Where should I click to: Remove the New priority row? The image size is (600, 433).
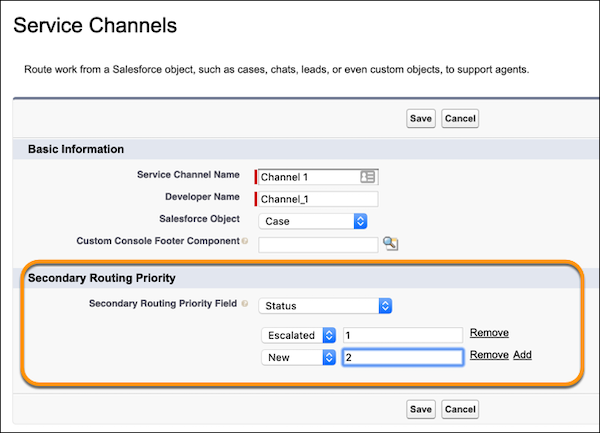pos(489,355)
